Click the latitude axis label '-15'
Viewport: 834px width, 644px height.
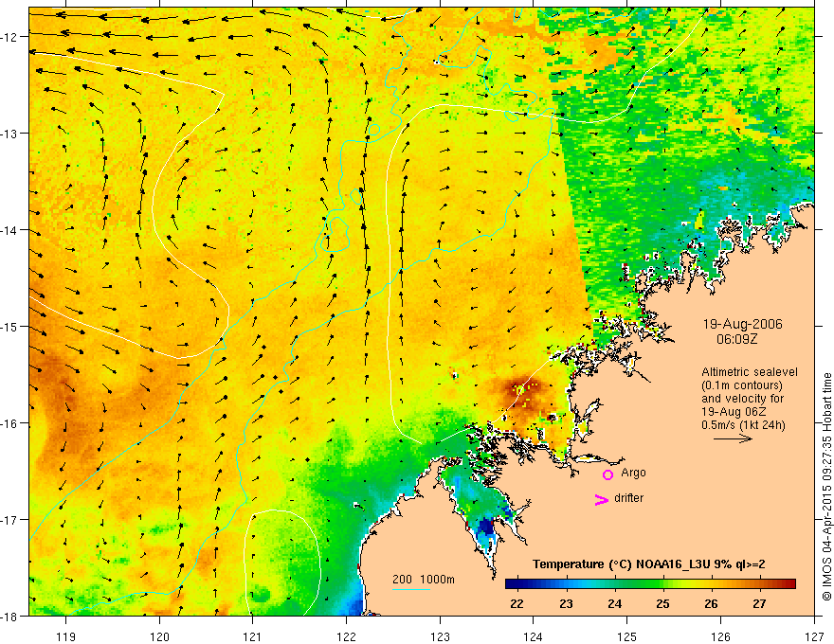tap(10, 326)
